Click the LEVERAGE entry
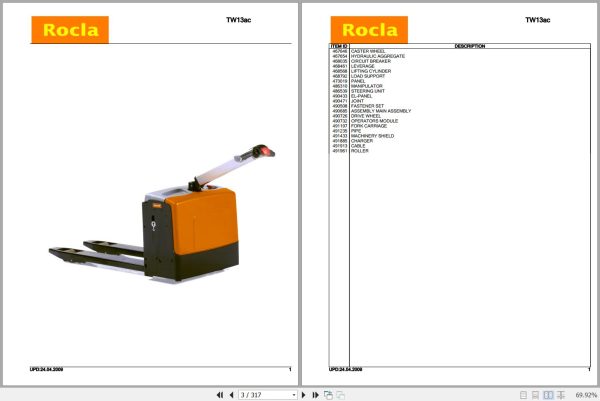The image size is (600, 401). pyautogui.click(x=363, y=66)
